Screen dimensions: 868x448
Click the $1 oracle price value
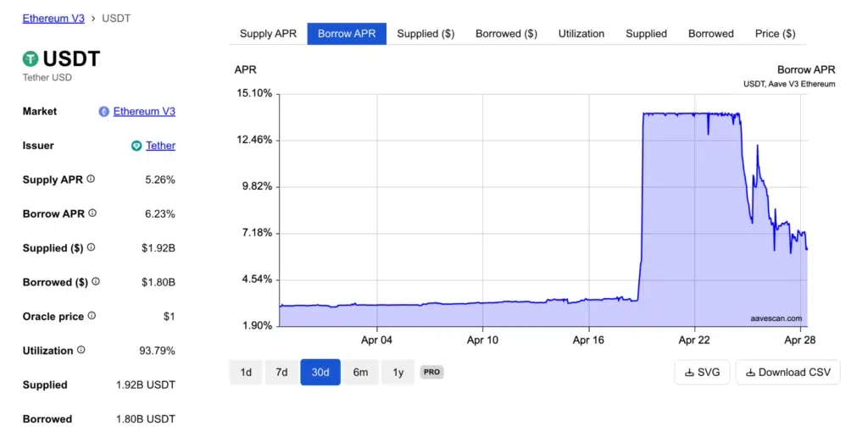pyautogui.click(x=170, y=317)
